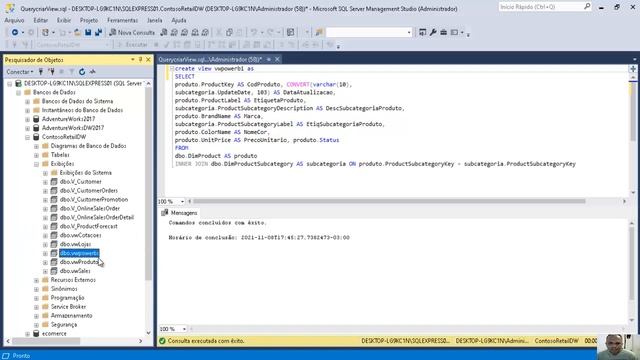This screenshot has height=360, width=640.
Task: Select the dbo.V_CustomerOrders view
Action: pos(89,191)
